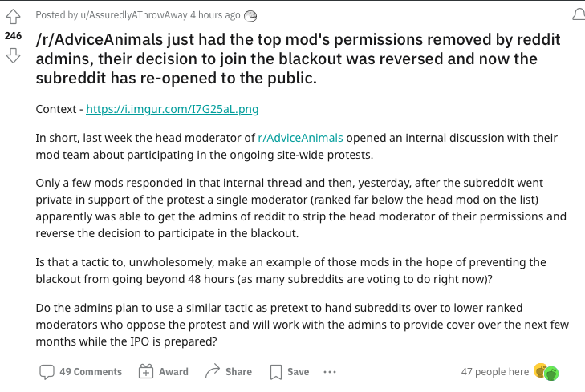This screenshot has height=392, width=585.
Task: Click the 'Share' text label
Action: point(238,371)
